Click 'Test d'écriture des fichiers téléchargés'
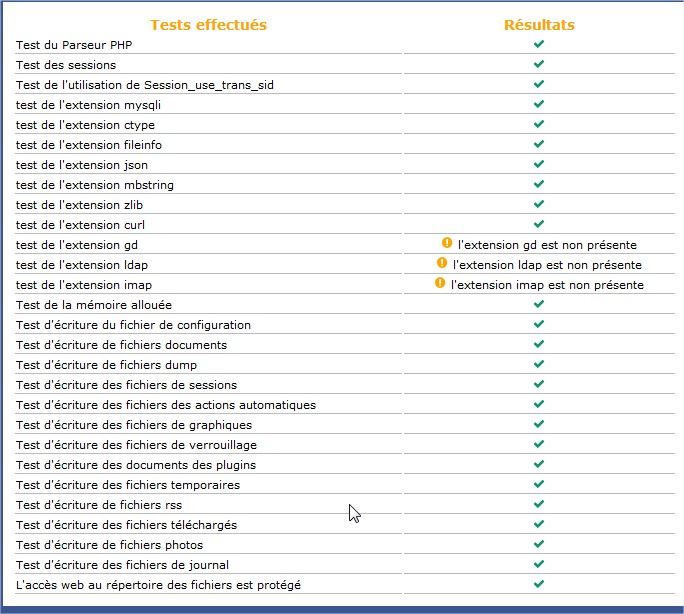Image resolution: width=684 pixels, height=614 pixels. click(x=127, y=525)
